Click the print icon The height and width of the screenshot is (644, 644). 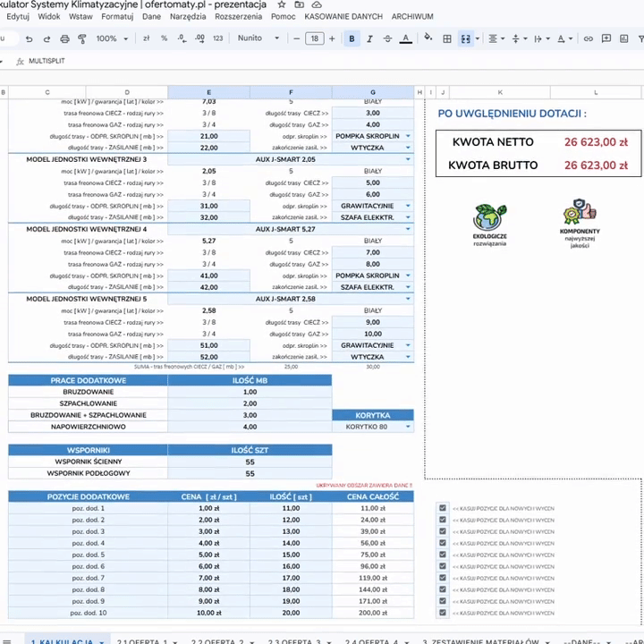point(64,38)
